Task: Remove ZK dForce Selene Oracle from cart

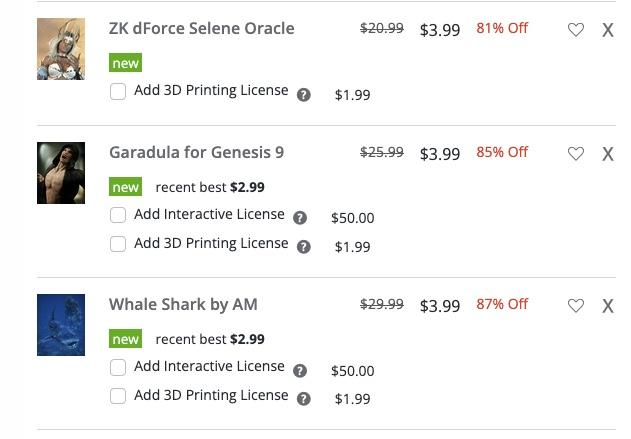Action: 607,30
